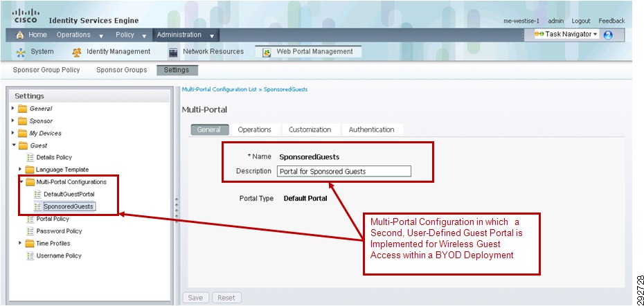Select the Details Policy tree item label
This screenshot has height=306, width=644.
[54, 157]
